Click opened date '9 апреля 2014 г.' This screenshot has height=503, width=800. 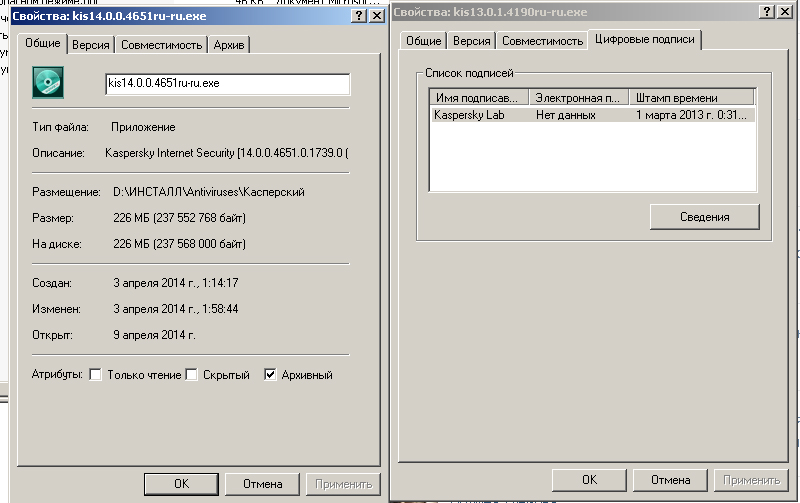154,335
